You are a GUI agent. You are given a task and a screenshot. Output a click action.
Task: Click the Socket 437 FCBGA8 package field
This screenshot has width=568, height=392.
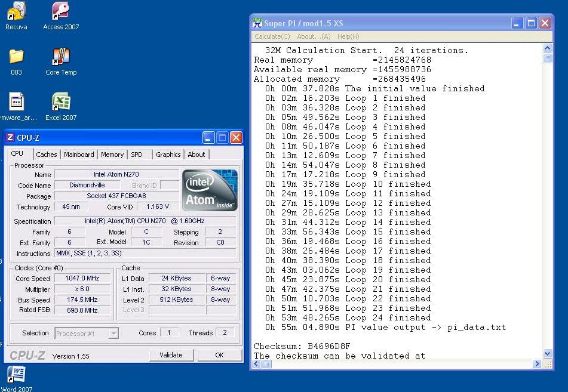tap(116, 196)
